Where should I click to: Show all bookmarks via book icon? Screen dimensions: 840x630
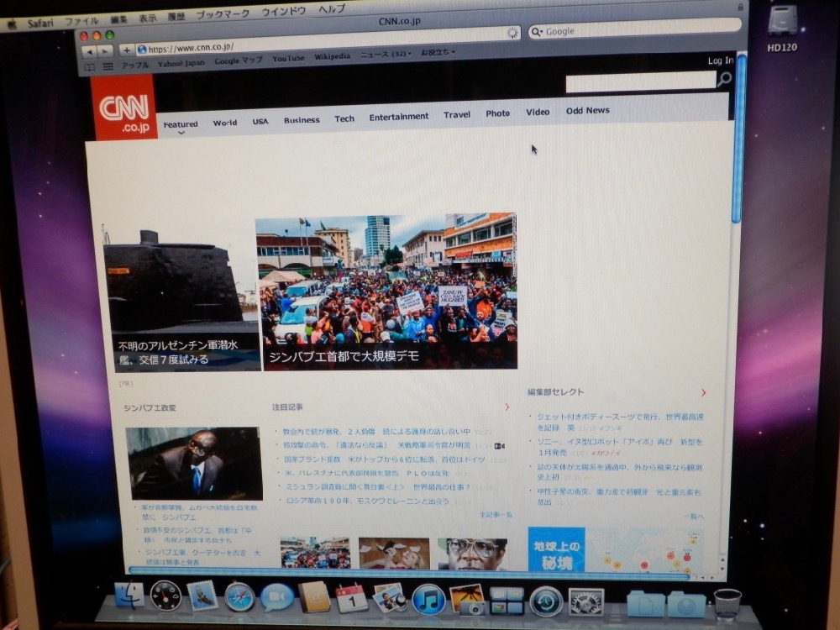point(90,67)
